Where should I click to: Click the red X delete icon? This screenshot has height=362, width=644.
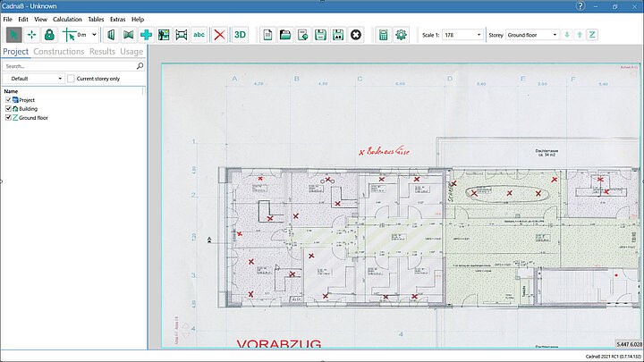(x=219, y=35)
